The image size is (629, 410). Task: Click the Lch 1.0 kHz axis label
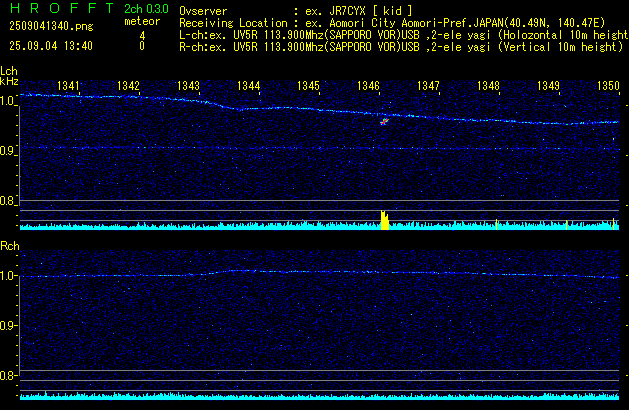tap(7, 101)
